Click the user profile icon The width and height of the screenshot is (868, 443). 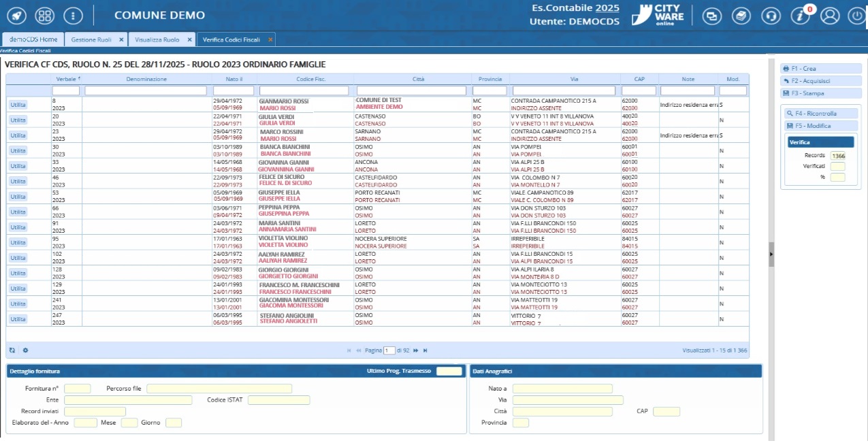coord(829,16)
